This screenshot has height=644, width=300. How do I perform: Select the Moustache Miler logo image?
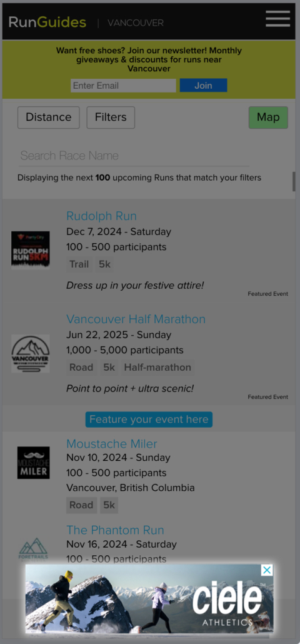[33, 463]
